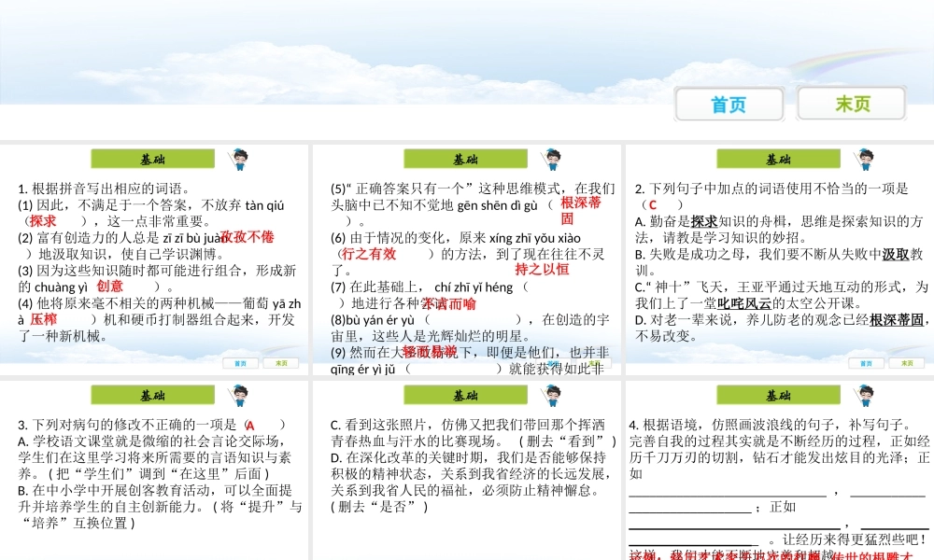Click the red answer A in question 3
The height and width of the screenshot is (560, 934).
pyautogui.click(x=250, y=426)
